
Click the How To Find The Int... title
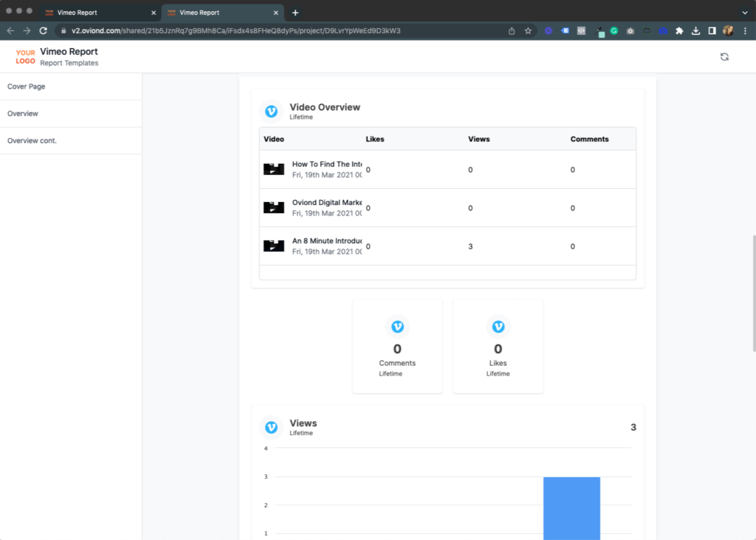327,165
